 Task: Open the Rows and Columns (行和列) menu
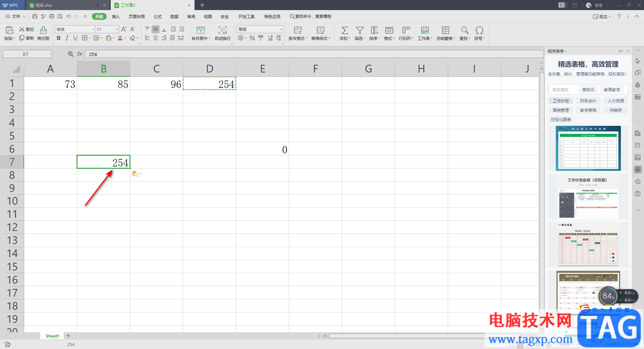[406, 34]
